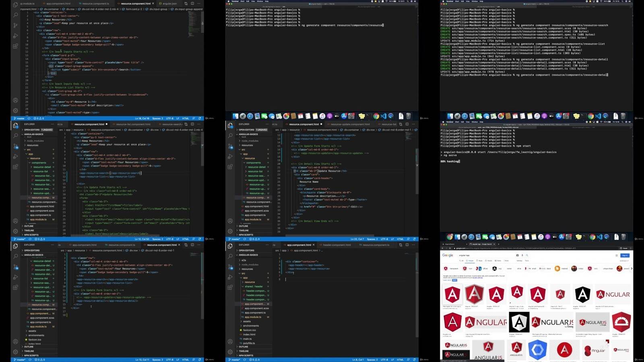
Task: Click the arrow to scroll Google chips
Action: pyautogui.click(x=631, y=269)
